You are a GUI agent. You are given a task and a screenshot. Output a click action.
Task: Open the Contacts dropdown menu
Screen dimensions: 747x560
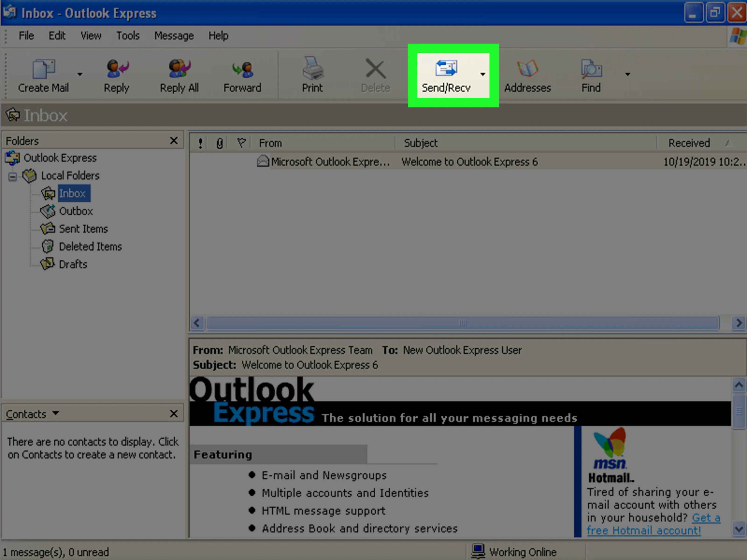pyautogui.click(x=56, y=413)
